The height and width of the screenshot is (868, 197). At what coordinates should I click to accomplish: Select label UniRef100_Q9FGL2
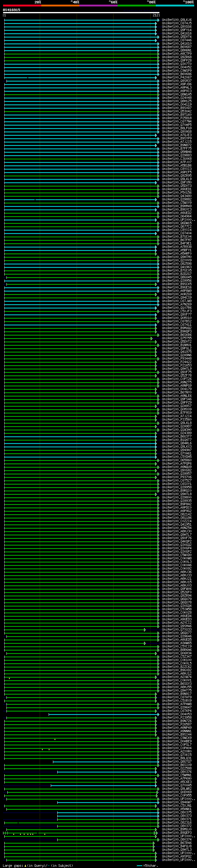tap(176, 348)
